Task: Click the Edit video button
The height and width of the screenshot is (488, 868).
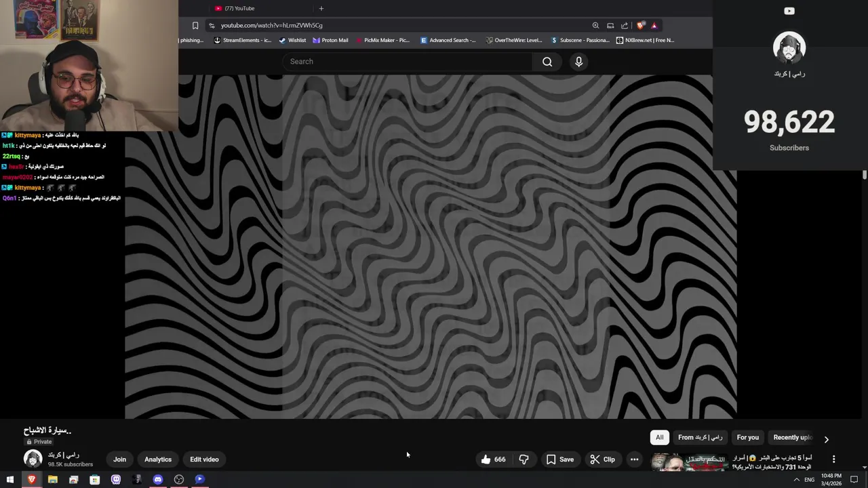Action: (204, 460)
